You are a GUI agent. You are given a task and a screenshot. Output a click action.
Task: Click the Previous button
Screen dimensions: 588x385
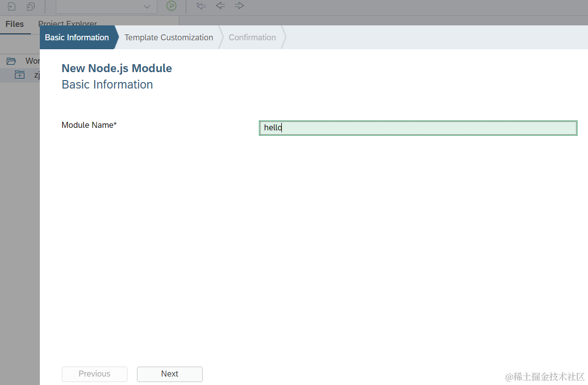pos(95,374)
